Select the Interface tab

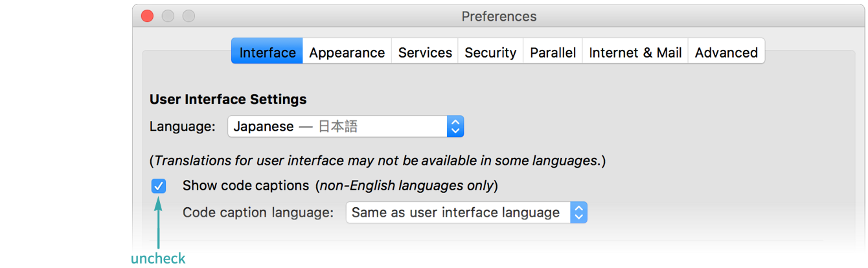[268, 52]
